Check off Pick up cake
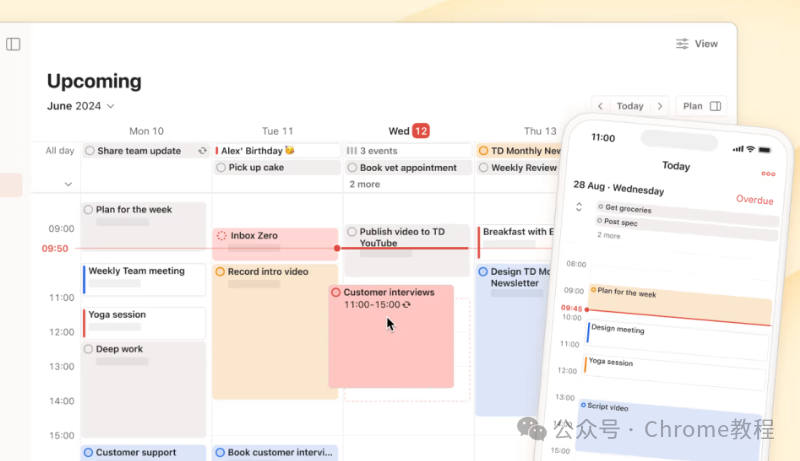 click(221, 168)
